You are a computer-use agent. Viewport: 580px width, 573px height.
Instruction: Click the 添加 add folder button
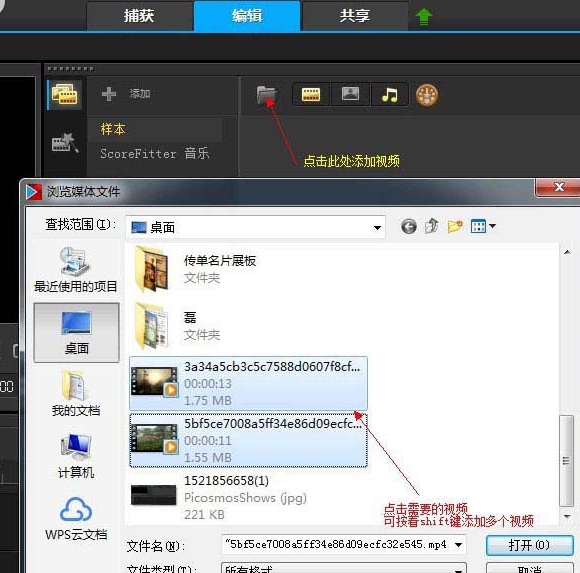click(x=126, y=94)
